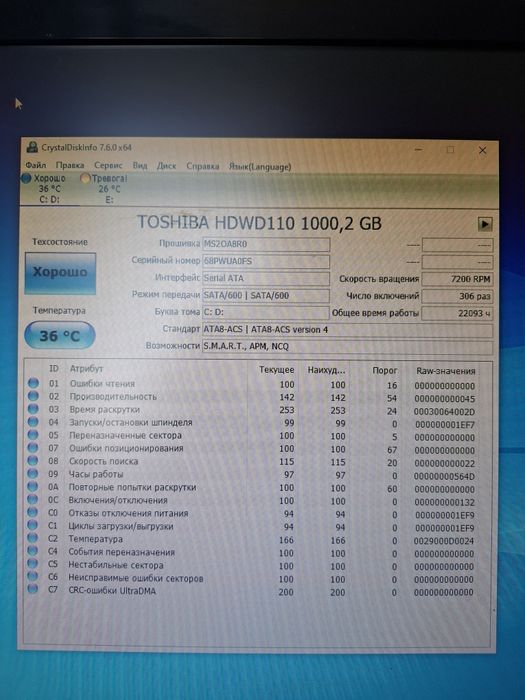
Task: Open the Правка menu
Action: pyautogui.click(x=70, y=165)
